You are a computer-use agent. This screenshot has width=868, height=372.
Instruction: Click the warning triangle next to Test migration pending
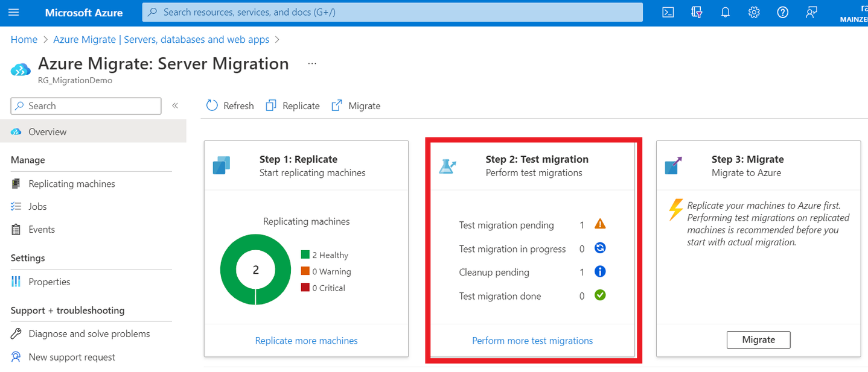[600, 224]
